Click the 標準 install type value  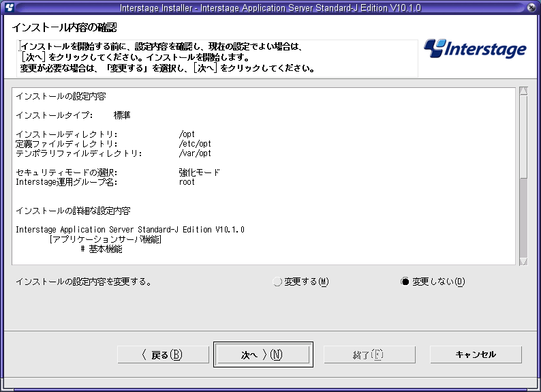point(122,115)
